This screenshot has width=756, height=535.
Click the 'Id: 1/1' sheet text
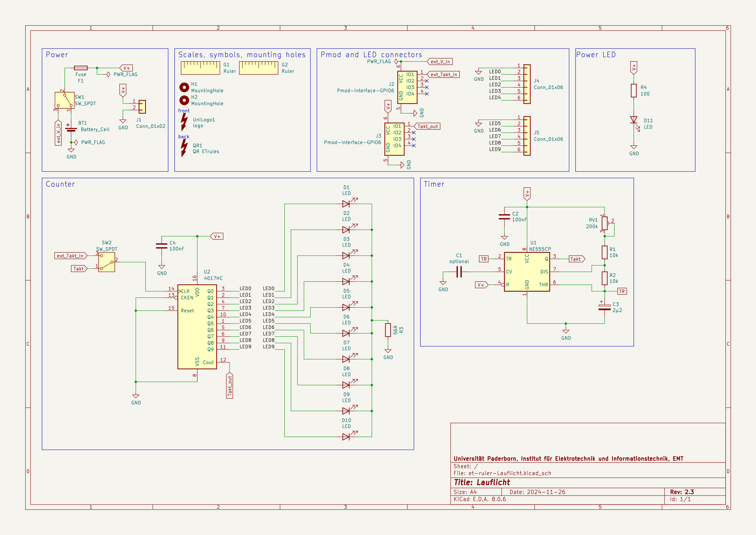pos(680,499)
